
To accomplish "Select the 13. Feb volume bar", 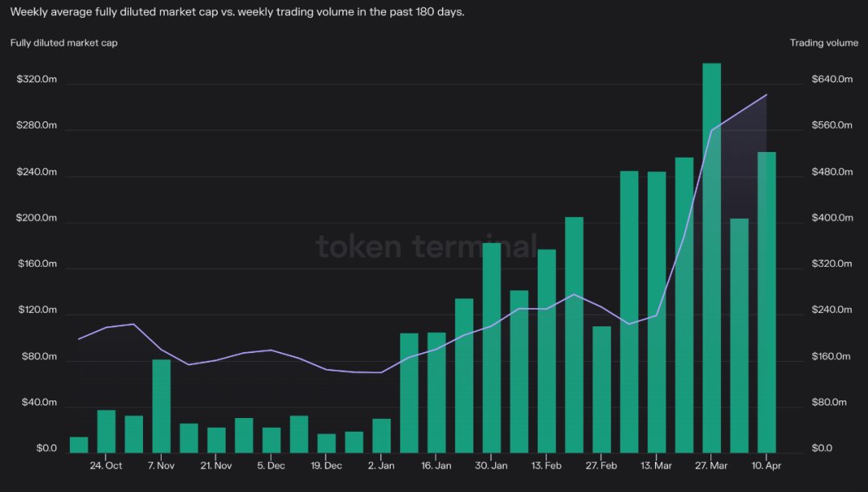I will [x=547, y=350].
